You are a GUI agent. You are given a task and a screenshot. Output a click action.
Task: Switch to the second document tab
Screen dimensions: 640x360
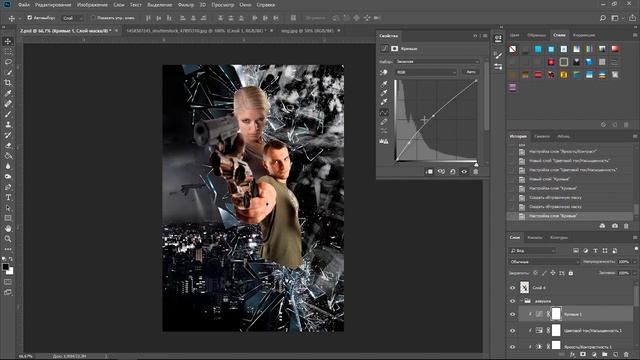click(x=196, y=31)
